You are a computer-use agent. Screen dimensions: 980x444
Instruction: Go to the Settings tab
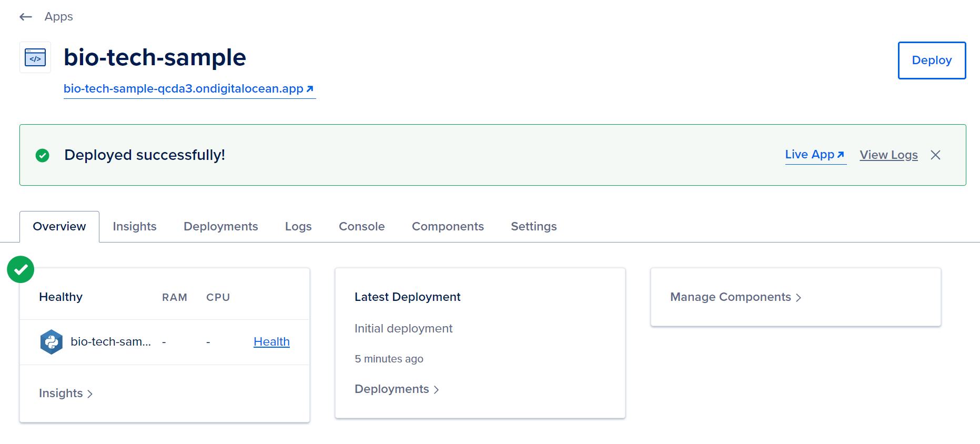click(x=534, y=226)
